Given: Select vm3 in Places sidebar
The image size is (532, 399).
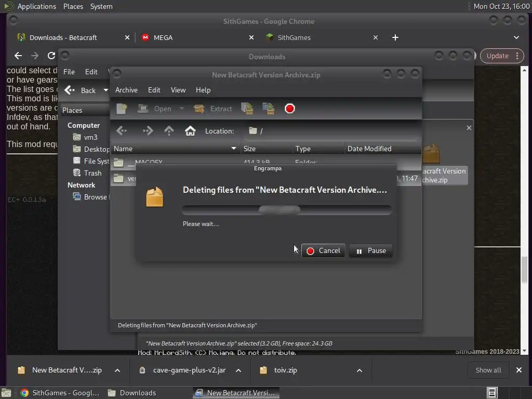Looking at the screenshot, I should tap(85, 137).
